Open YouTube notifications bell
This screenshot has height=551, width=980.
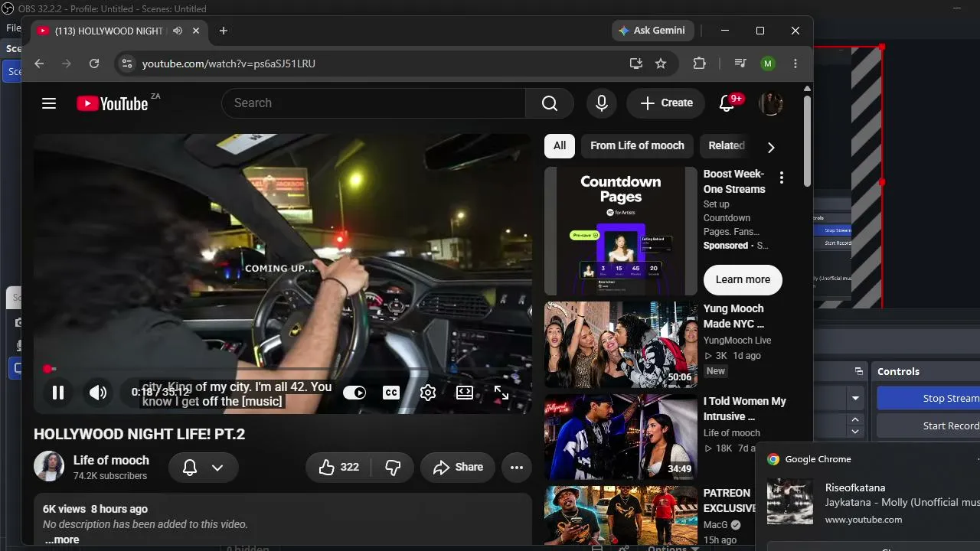pyautogui.click(x=727, y=103)
